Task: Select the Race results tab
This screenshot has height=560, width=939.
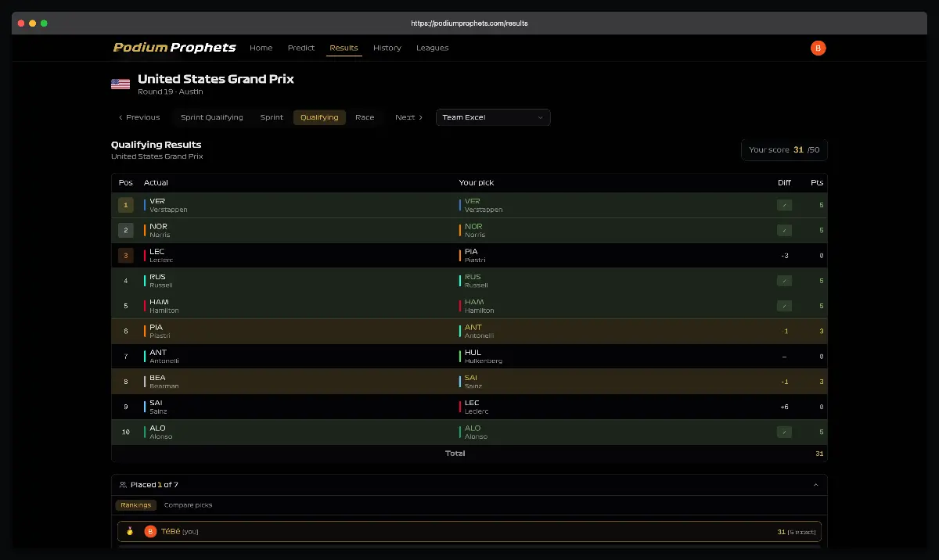Action: coord(365,117)
